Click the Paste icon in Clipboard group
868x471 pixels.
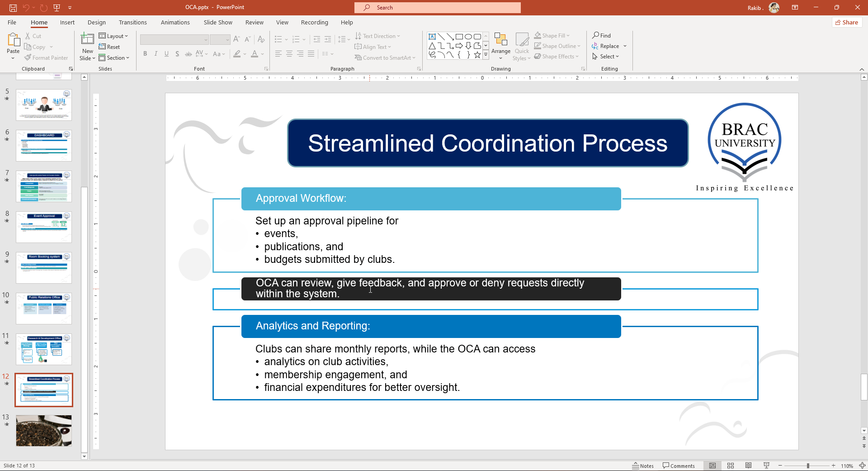point(13,42)
